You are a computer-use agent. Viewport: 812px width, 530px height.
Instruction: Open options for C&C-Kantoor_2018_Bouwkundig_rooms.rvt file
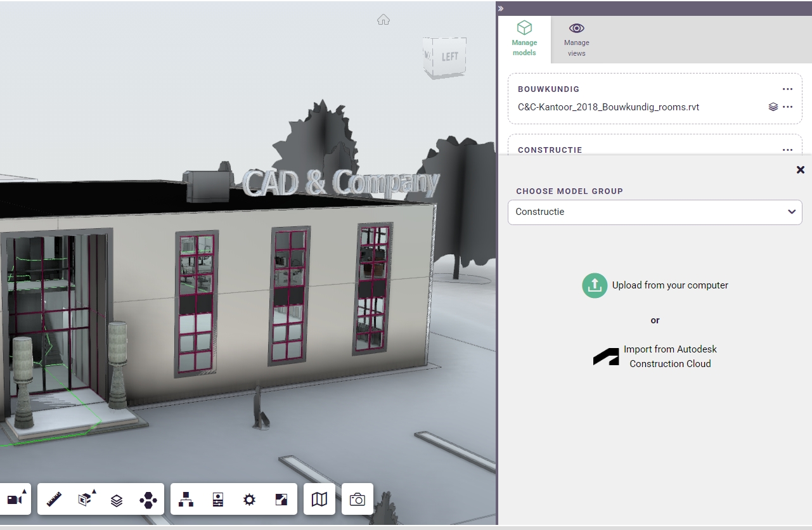click(x=787, y=107)
